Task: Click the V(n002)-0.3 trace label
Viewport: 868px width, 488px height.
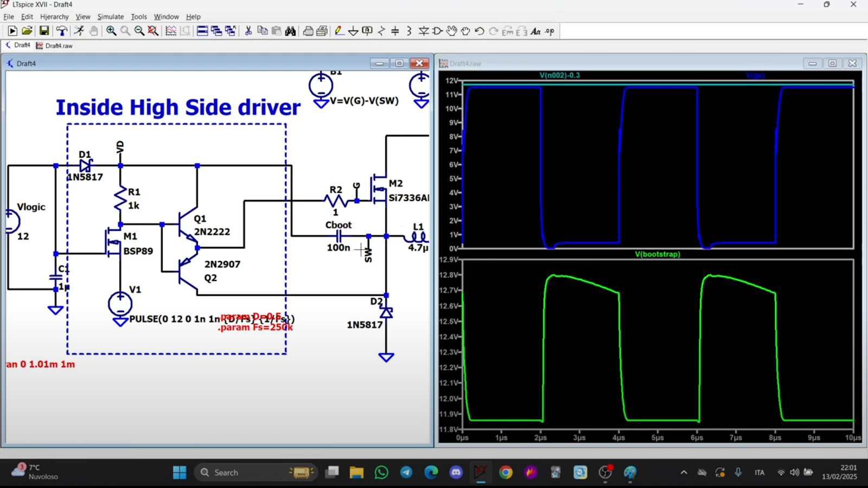Action: tap(559, 75)
